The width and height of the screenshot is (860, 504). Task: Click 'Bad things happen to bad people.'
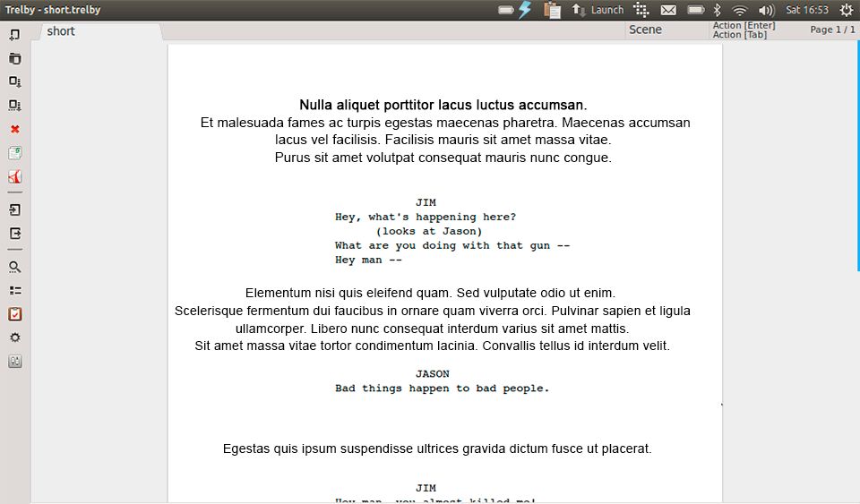[442, 389]
